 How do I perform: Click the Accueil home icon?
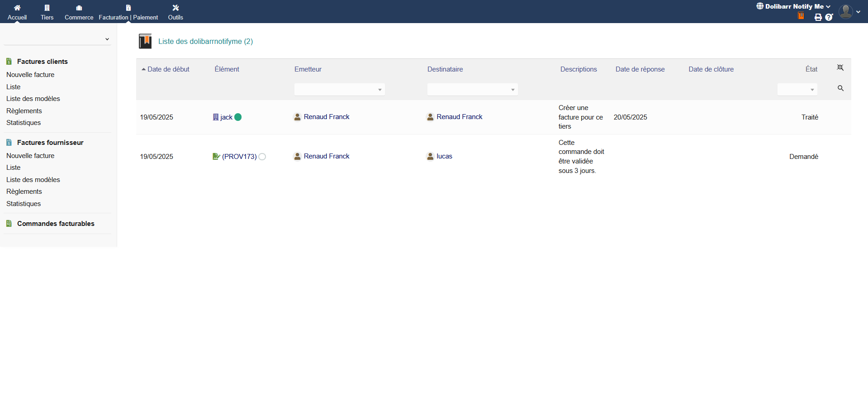pos(17,8)
